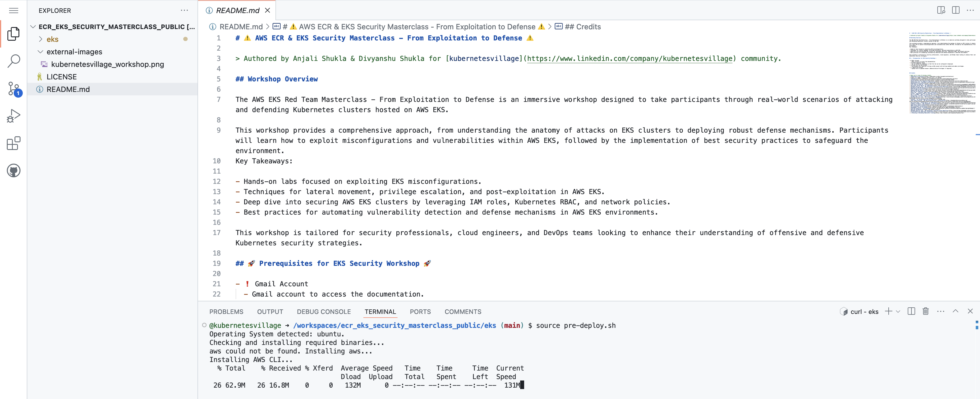Open the Search panel in the activity bar
The width and height of the screenshot is (980, 399).
[13, 61]
